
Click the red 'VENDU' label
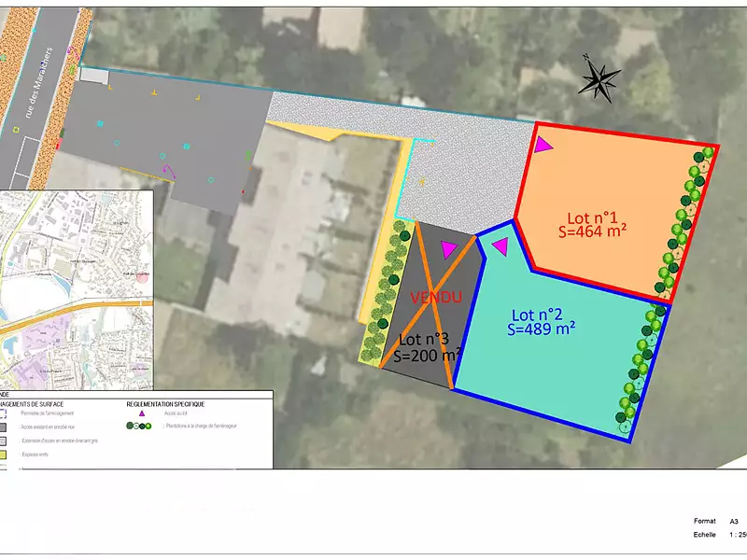click(x=437, y=296)
